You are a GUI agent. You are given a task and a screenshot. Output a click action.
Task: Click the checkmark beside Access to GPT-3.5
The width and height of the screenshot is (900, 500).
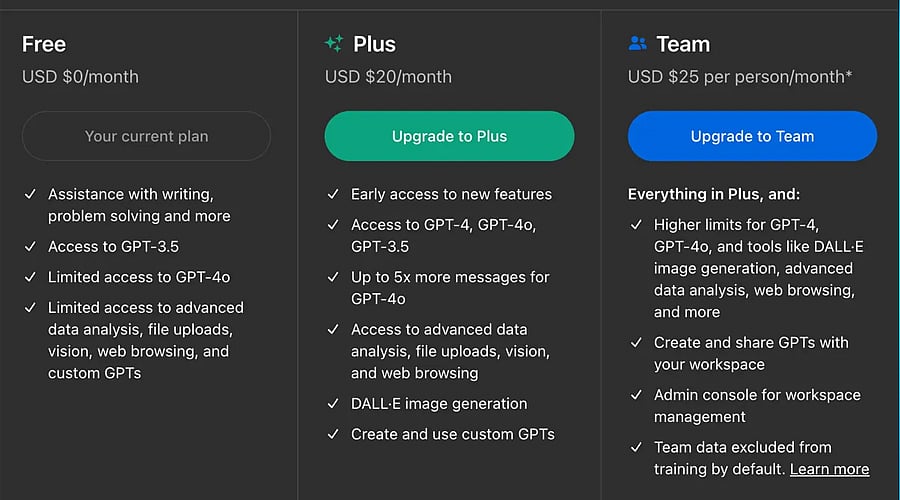[30, 246]
